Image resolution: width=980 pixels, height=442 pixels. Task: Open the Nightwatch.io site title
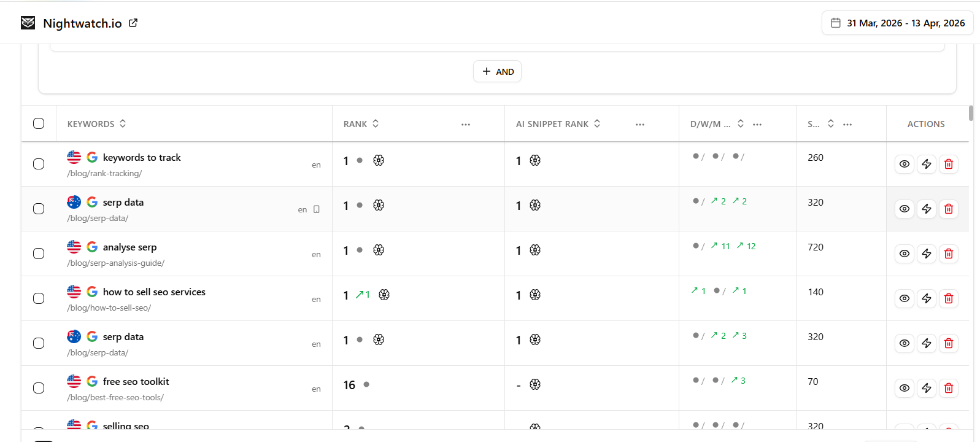(x=82, y=23)
